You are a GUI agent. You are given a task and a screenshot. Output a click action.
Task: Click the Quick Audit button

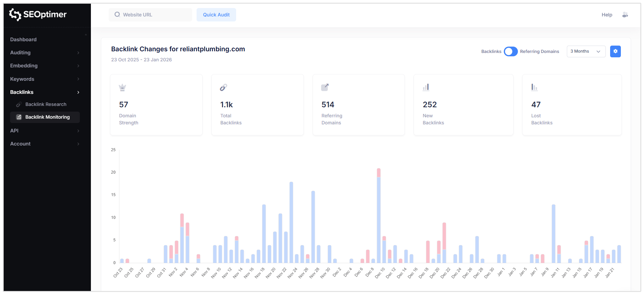216,15
